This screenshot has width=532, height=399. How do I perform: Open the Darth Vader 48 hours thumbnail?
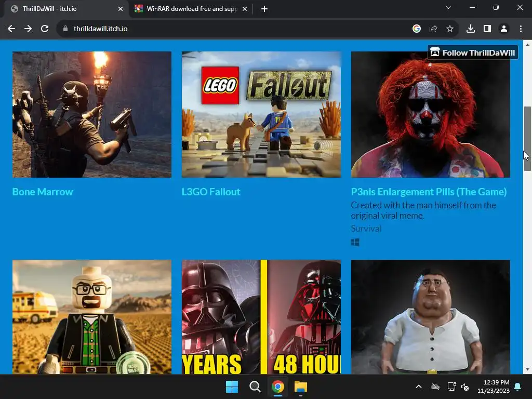tap(261, 317)
